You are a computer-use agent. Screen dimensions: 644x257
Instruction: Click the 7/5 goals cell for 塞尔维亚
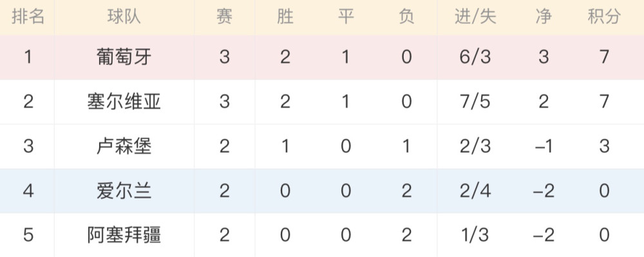click(x=475, y=101)
